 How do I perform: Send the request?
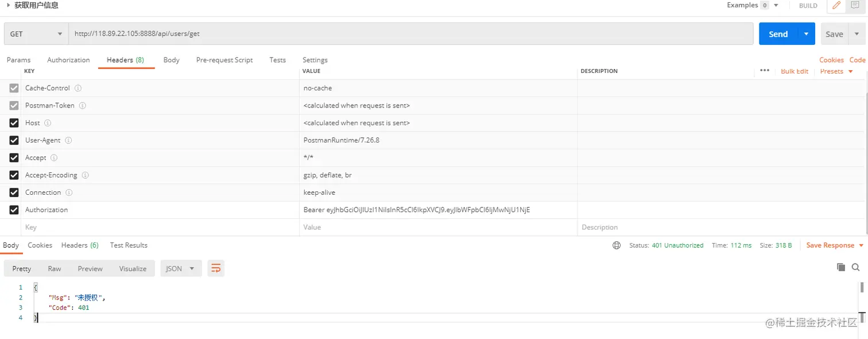point(778,34)
